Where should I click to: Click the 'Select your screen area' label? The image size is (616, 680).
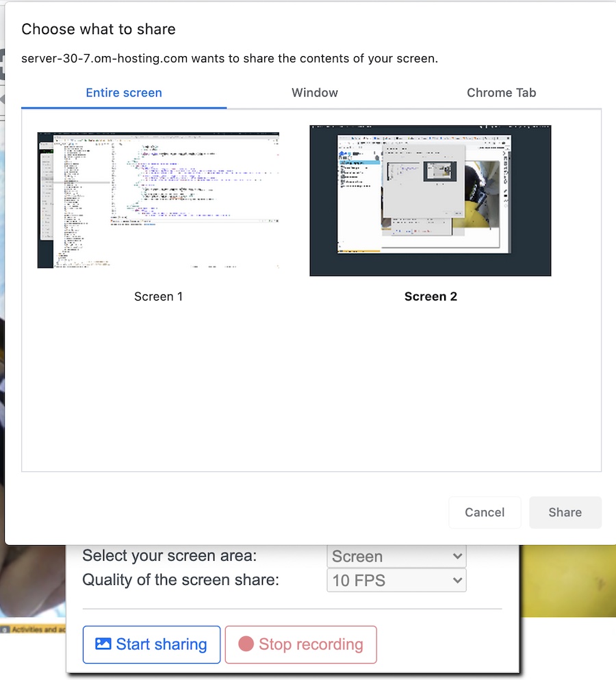(169, 555)
